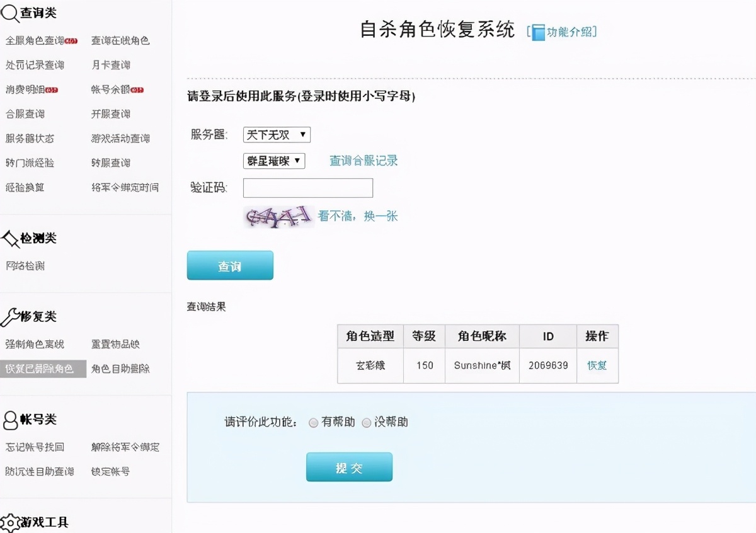Click 恢复 in the results table

pos(597,365)
